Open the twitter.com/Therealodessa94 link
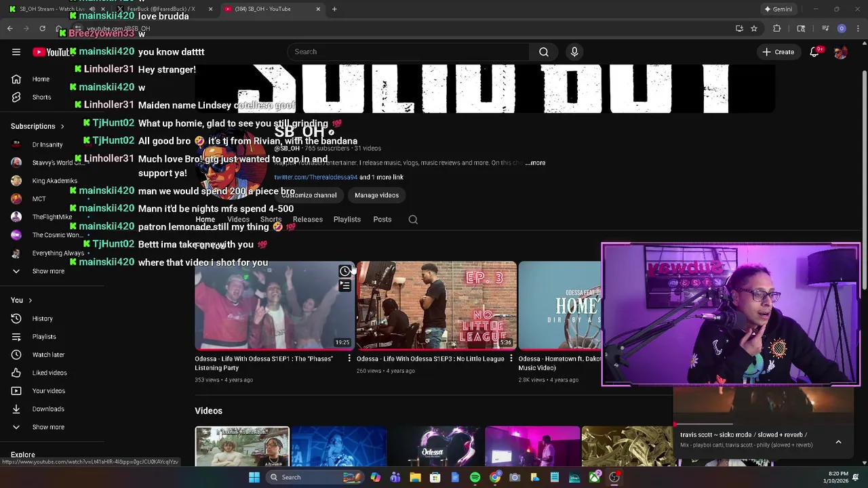The height and width of the screenshot is (488, 868). click(315, 177)
